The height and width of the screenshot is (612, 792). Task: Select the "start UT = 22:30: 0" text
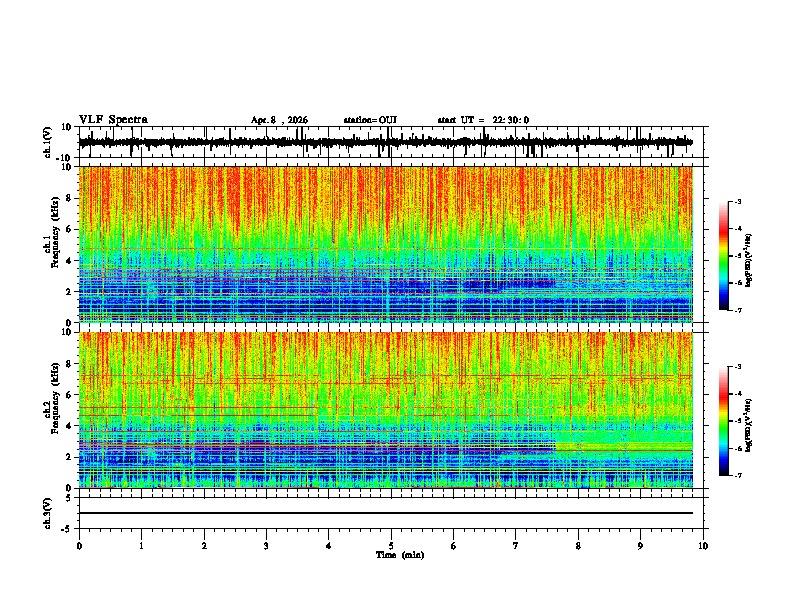483,120
